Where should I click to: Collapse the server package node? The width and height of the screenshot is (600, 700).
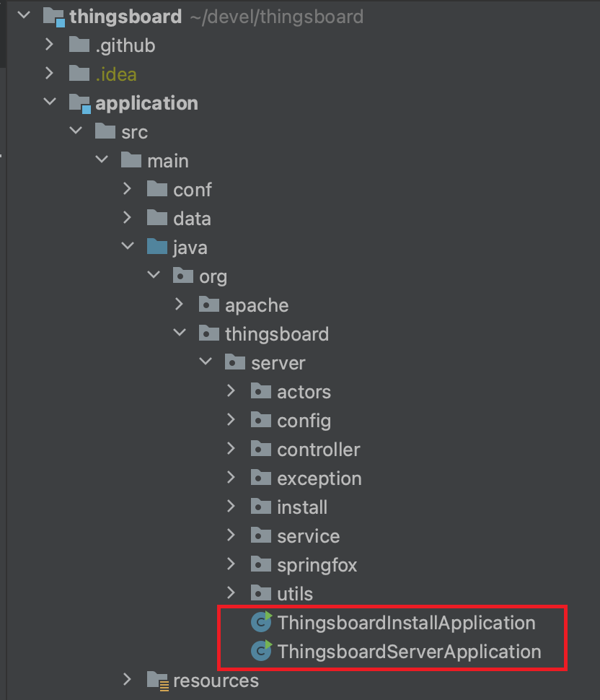206,362
